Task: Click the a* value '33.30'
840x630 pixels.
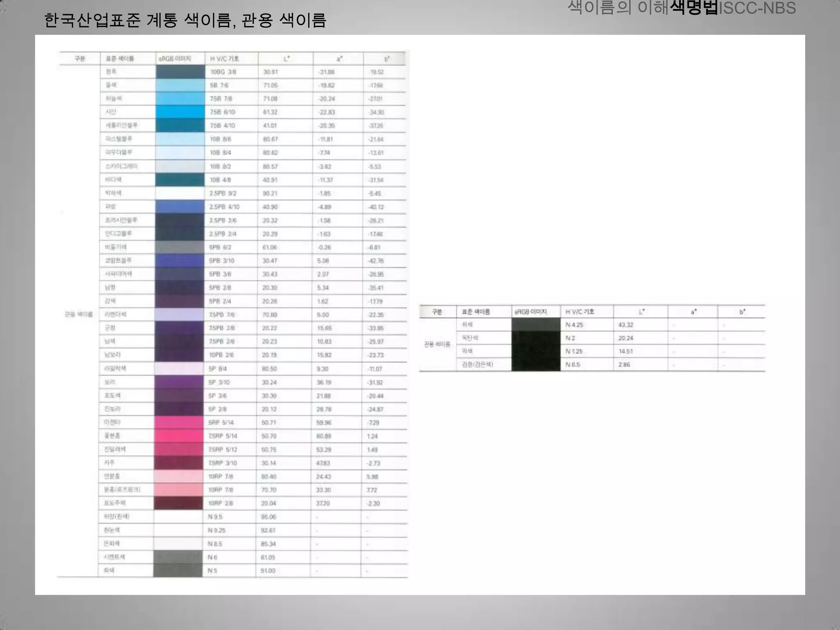Action: (324, 490)
